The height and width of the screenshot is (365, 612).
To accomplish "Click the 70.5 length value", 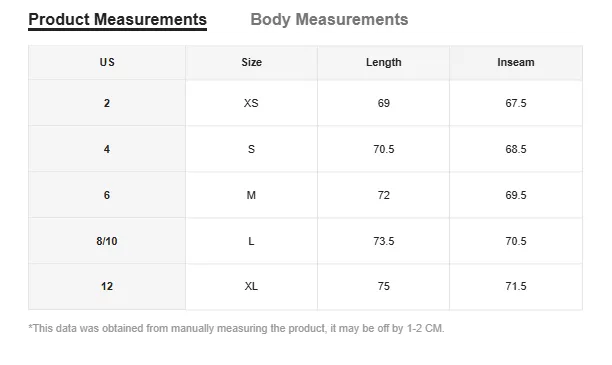I will (x=383, y=149).
